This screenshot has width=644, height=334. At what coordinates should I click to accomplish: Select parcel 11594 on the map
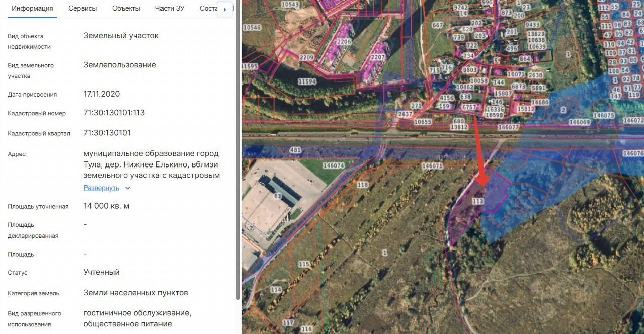306,81
